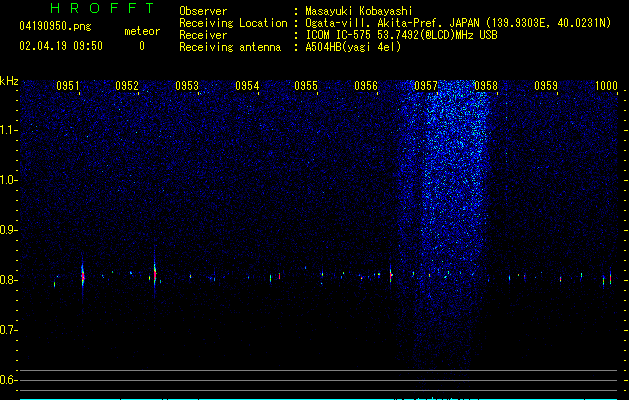Click the 0957 time marker

(426, 85)
